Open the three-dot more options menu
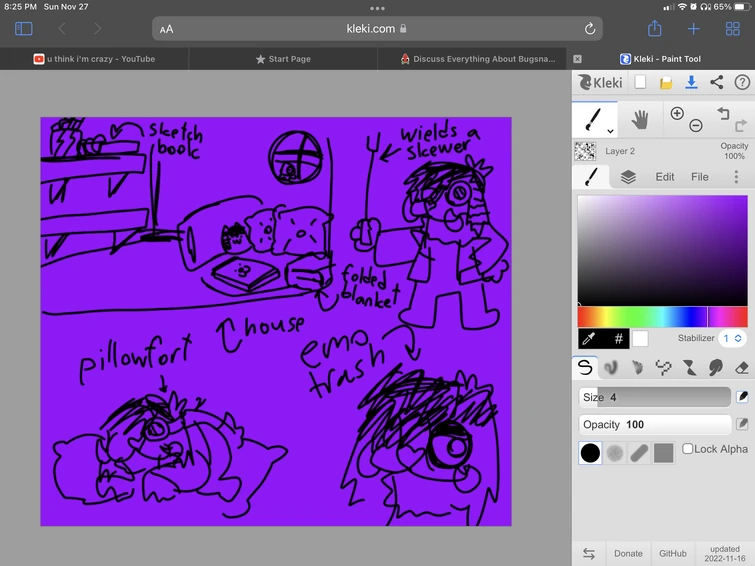 (x=736, y=177)
